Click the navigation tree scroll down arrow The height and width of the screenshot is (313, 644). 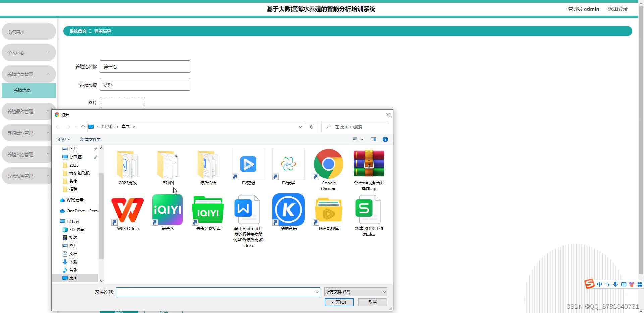101,281
